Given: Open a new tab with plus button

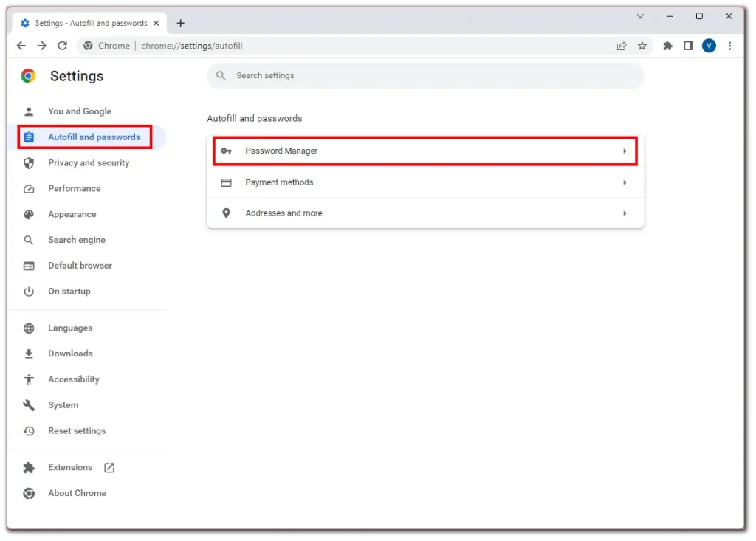Looking at the screenshot, I should click(180, 23).
